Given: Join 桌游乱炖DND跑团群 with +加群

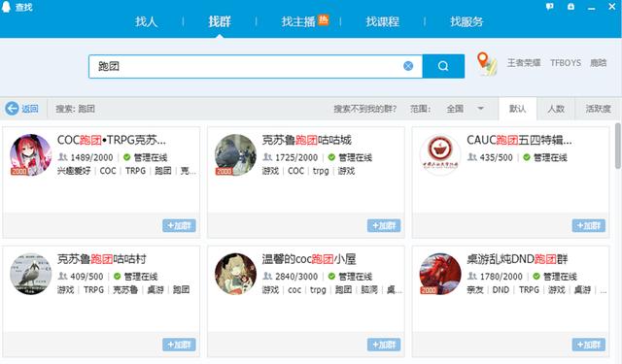Looking at the screenshot, I should [x=589, y=345].
